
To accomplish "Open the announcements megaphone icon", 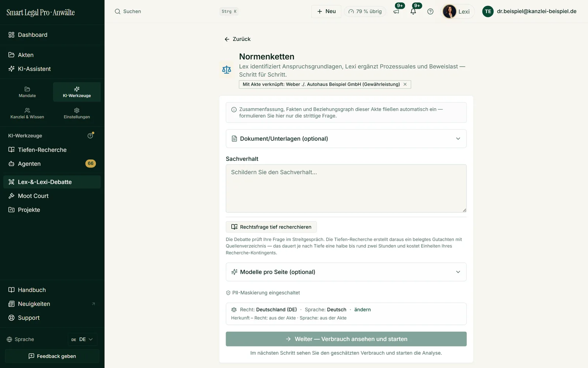I will pyautogui.click(x=396, y=11).
